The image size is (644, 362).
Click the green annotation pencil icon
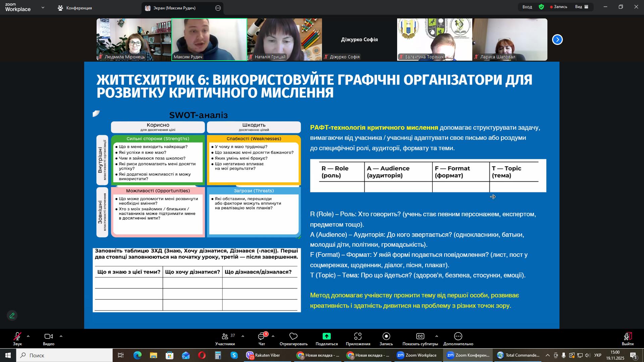[x=12, y=315]
